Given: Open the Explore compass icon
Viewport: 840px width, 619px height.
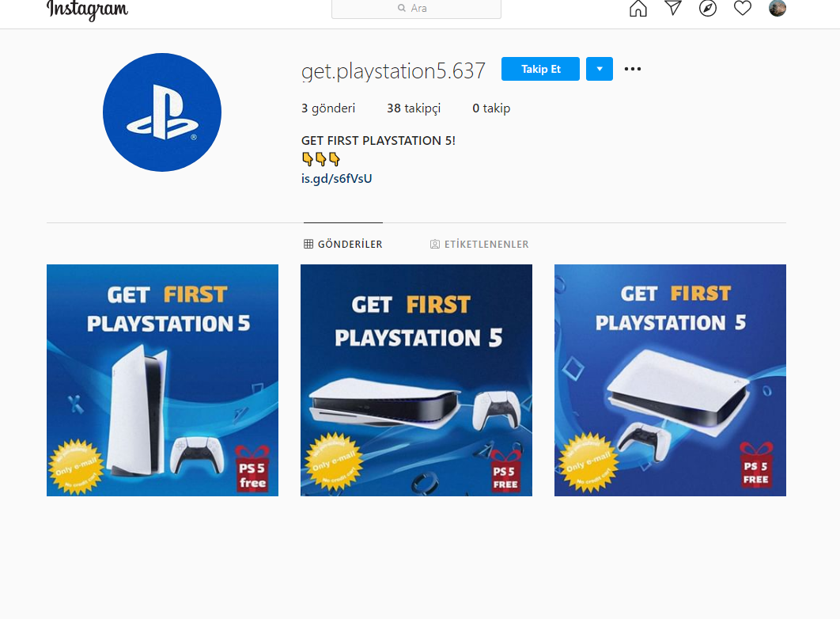Looking at the screenshot, I should [x=708, y=8].
